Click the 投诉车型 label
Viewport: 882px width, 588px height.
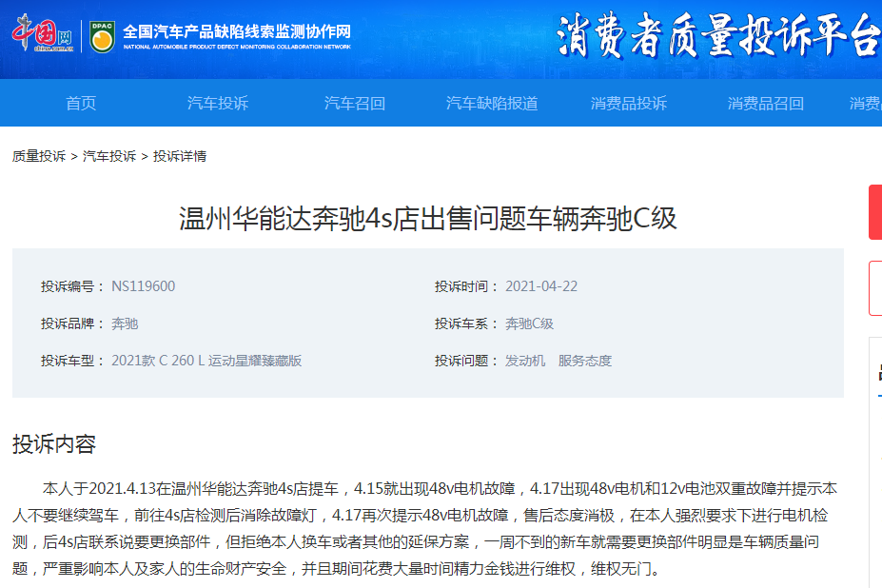point(71,361)
